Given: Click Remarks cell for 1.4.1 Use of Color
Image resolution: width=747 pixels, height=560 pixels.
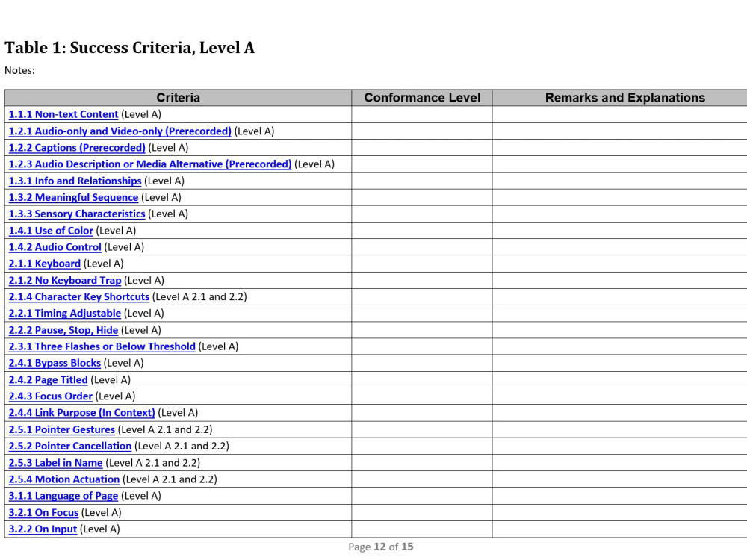Looking at the screenshot, I should click(x=620, y=231).
